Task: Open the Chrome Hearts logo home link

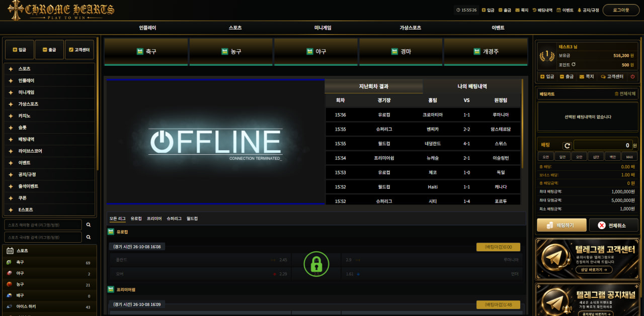Action: coord(61,10)
